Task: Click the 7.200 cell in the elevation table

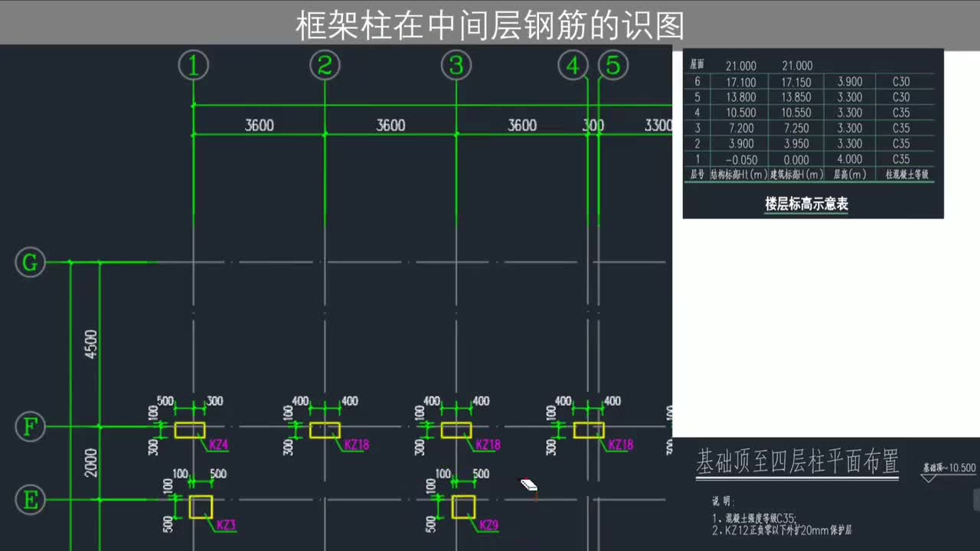Action: click(x=740, y=128)
